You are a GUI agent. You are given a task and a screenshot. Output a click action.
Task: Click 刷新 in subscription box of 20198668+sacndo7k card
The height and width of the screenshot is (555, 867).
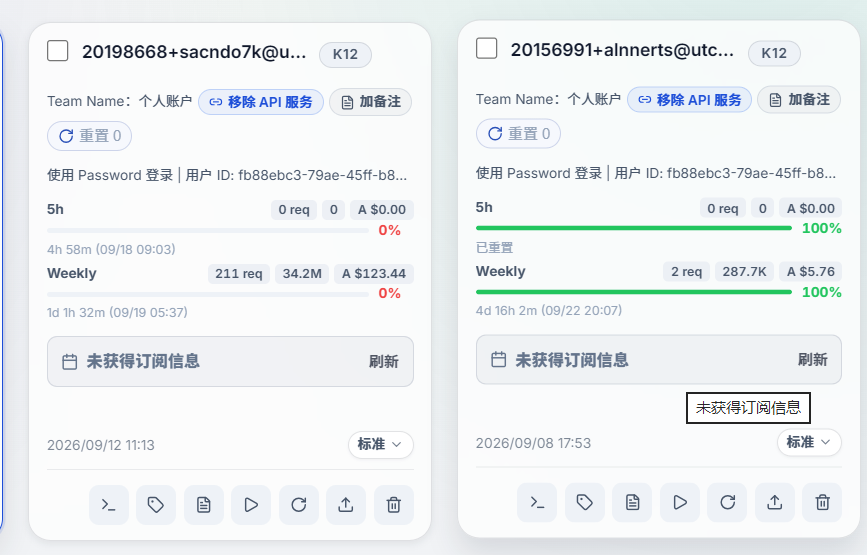pyautogui.click(x=384, y=362)
